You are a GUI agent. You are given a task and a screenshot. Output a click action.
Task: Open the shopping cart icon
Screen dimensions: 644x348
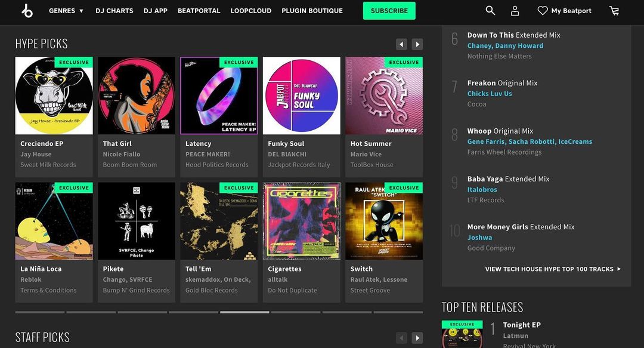pyautogui.click(x=614, y=11)
